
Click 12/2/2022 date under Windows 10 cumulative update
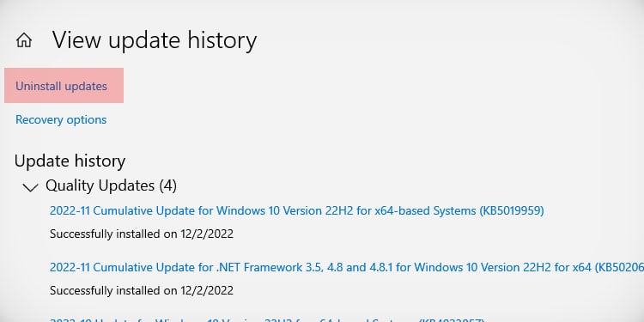[x=207, y=234]
